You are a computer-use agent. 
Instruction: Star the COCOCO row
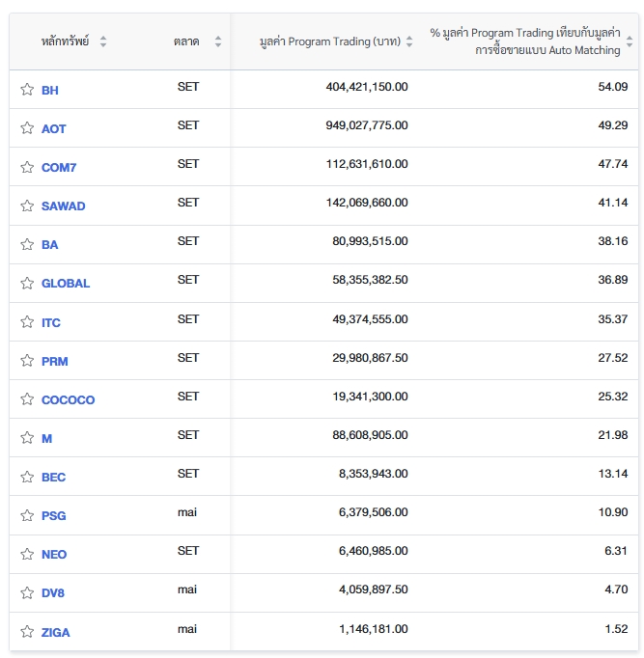click(x=27, y=399)
